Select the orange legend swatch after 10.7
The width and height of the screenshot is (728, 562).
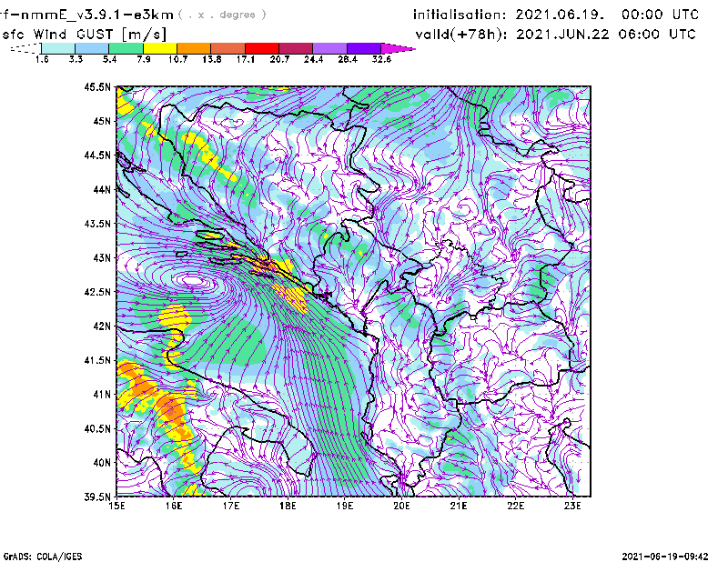click(194, 48)
